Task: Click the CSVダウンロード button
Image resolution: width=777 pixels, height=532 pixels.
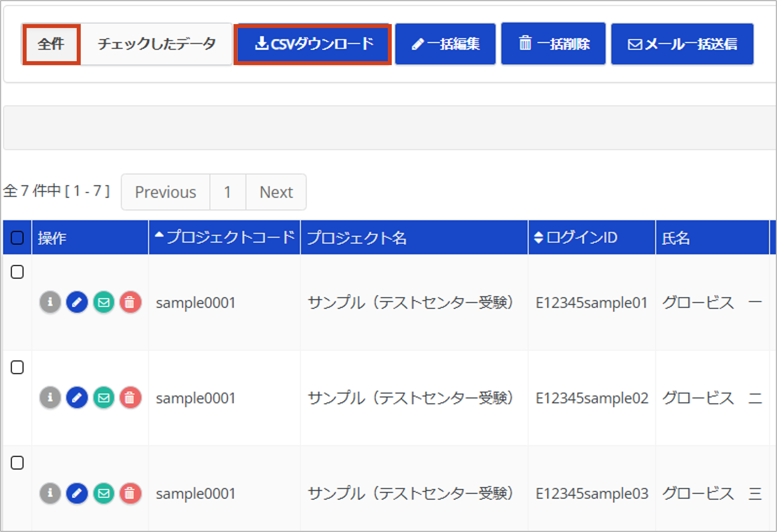Action: coord(312,44)
